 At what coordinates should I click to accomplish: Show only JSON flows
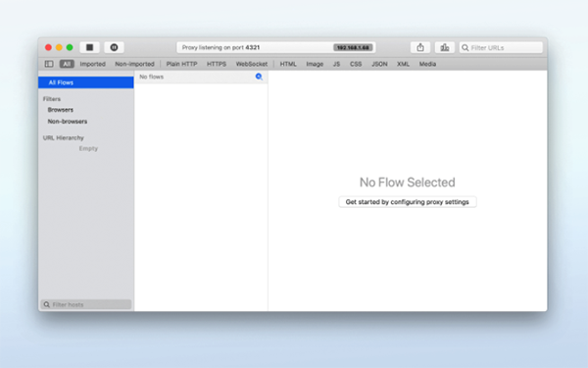(379, 64)
